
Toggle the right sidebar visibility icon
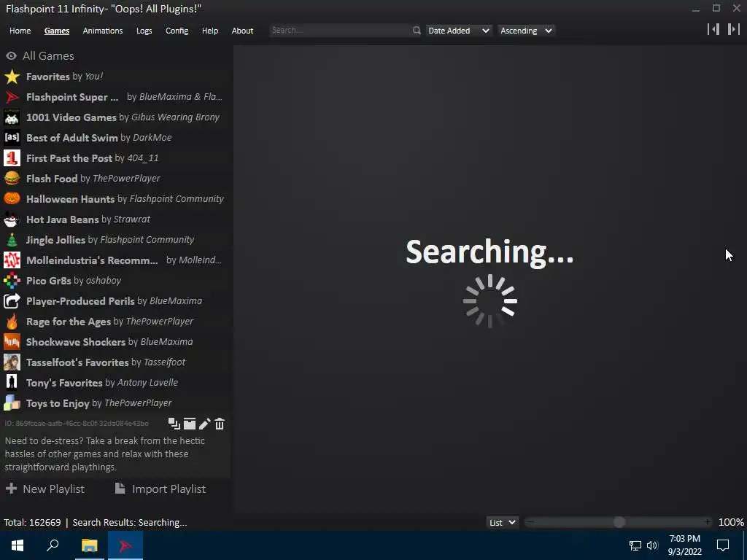734,29
